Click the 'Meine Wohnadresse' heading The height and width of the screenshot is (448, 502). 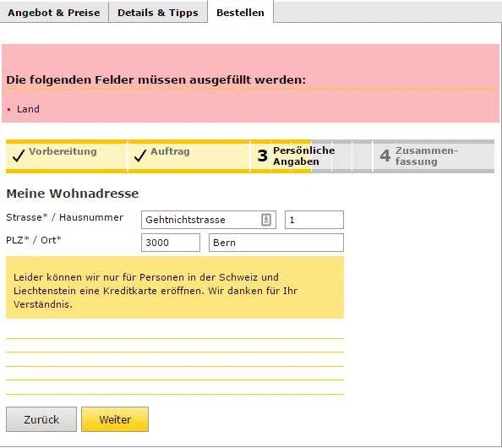point(73,194)
